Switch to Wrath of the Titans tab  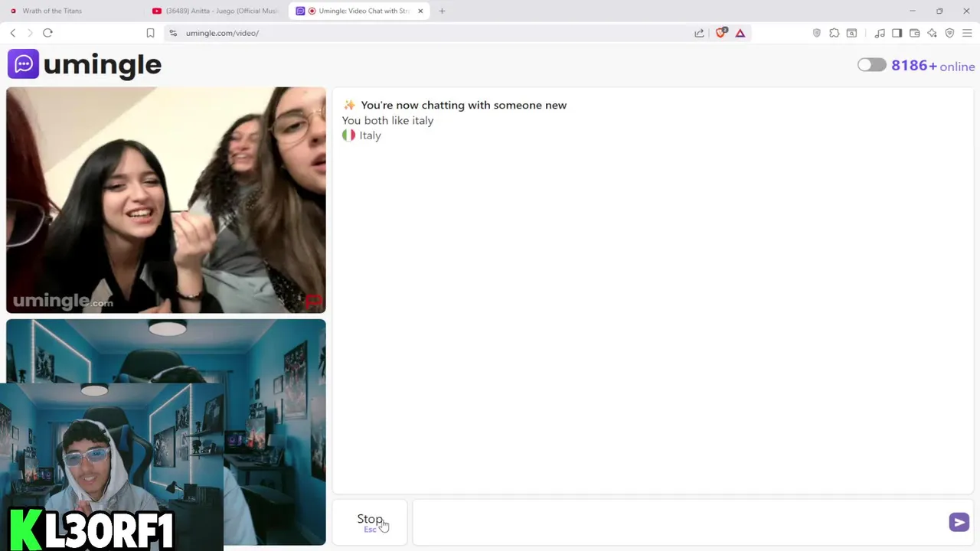[x=52, y=11]
